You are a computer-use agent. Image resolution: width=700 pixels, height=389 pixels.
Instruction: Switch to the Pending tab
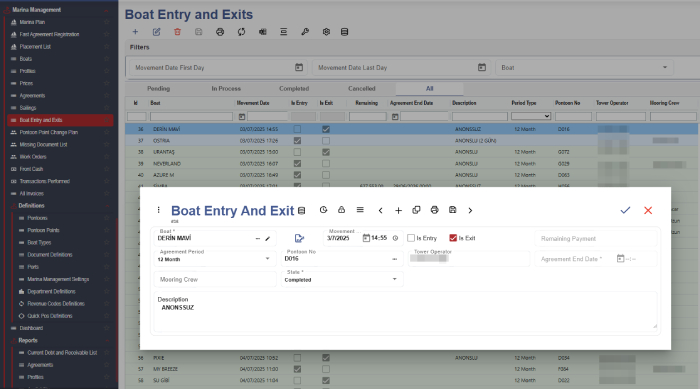tap(158, 88)
